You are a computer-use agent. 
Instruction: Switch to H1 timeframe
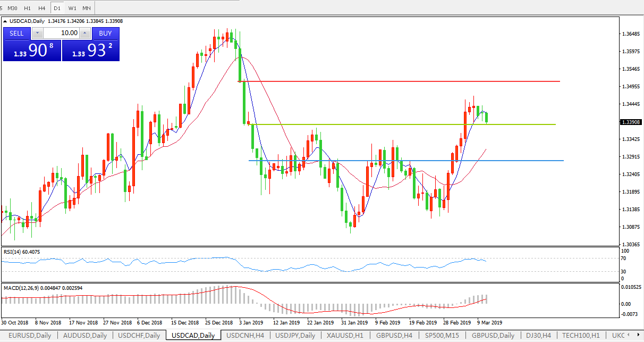[x=28, y=8]
